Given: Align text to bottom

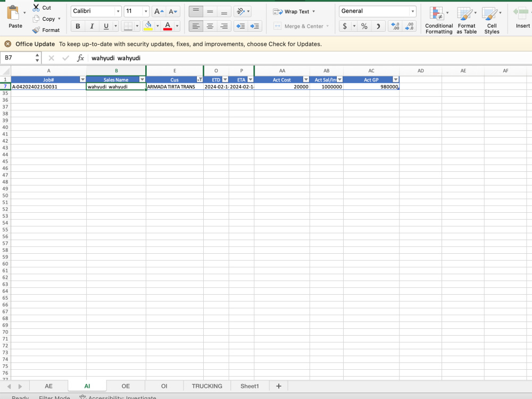Looking at the screenshot, I should (x=224, y=12).
